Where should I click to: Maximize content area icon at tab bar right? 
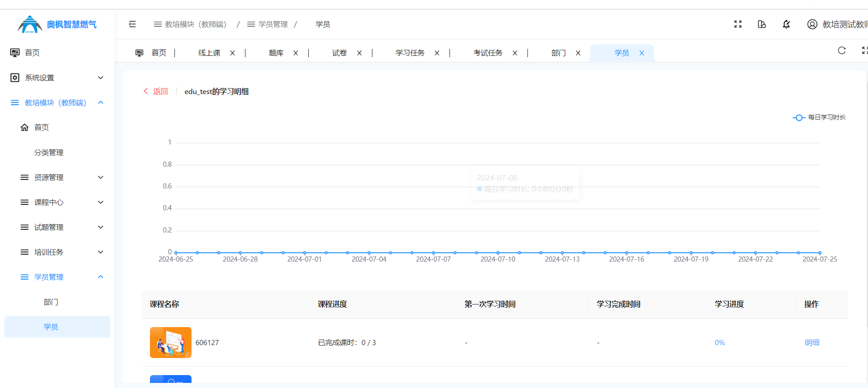865,50
